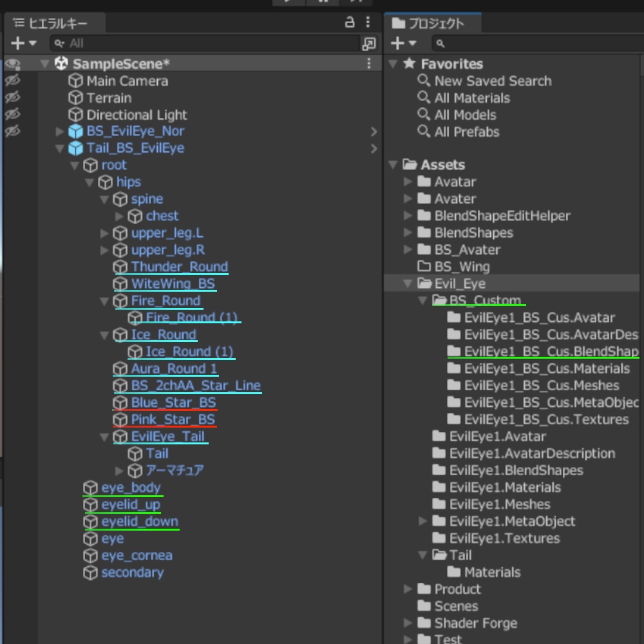
Task: Select the eye_cornea object
Action: [x=137, y=555]
